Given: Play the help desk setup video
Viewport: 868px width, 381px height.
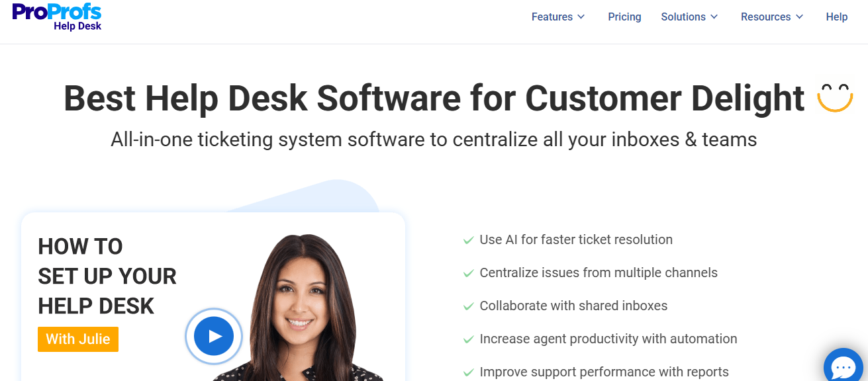Looking at the screenshot, I should point(213,336).
